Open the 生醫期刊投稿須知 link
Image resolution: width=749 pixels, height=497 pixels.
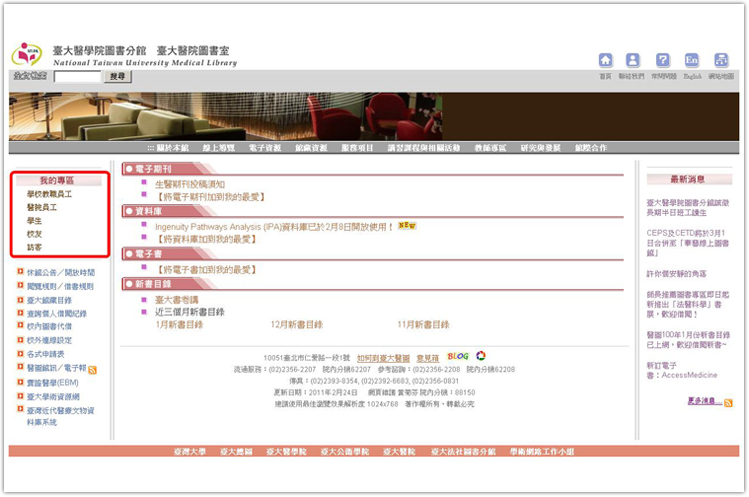tap(190, 184)
